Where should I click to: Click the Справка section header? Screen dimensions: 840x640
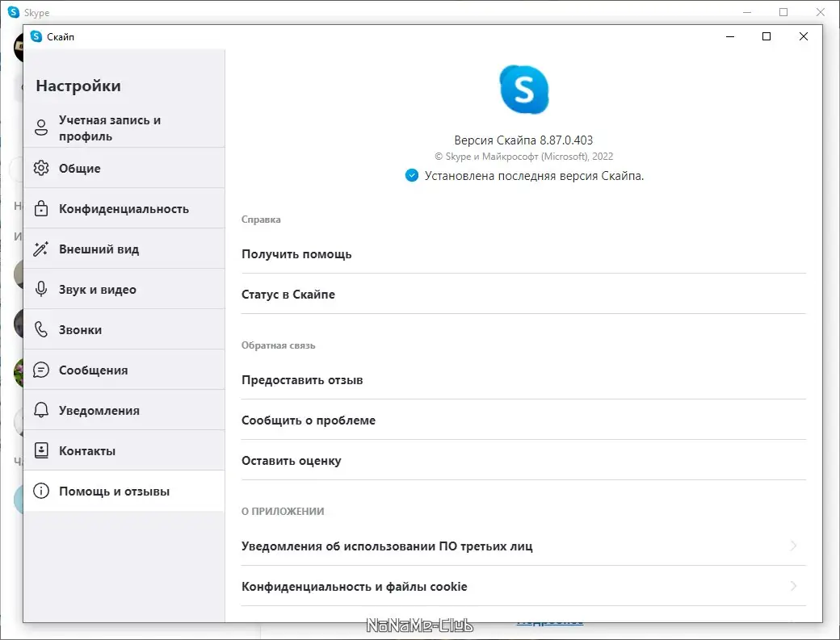[x=261, y=220]
